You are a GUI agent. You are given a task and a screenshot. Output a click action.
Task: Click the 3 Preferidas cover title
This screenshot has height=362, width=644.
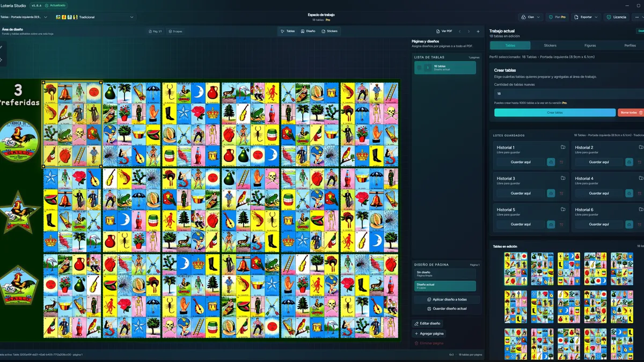pos(18,95)
